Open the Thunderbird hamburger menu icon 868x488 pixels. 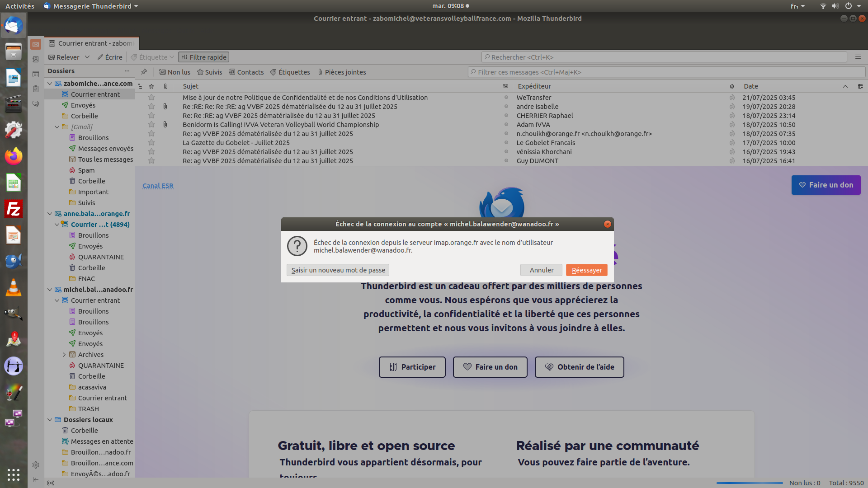[x=858, y=57]
